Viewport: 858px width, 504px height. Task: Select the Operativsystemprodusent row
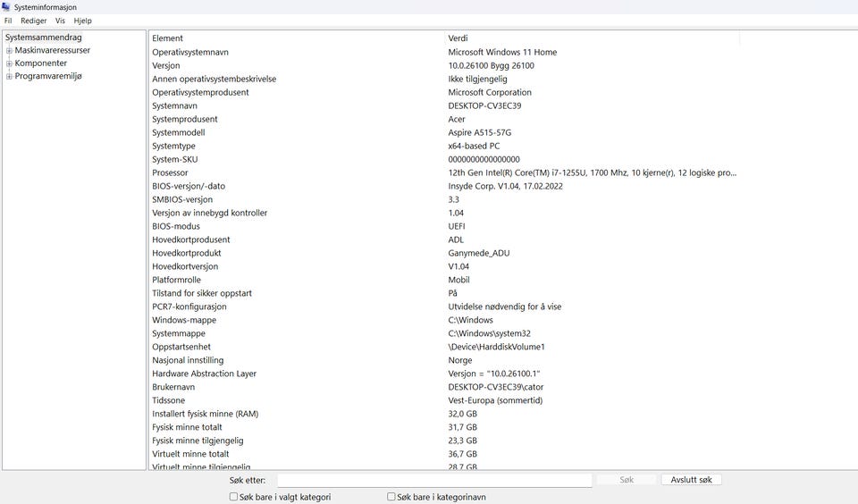pos(200,92)
